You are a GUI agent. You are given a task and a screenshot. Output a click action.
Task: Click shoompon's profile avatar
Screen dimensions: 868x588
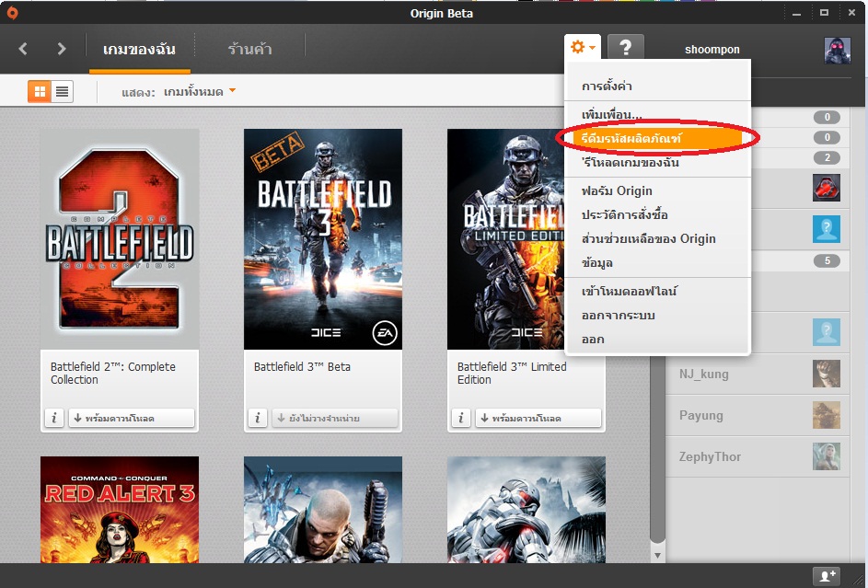[x=837, y=51]
